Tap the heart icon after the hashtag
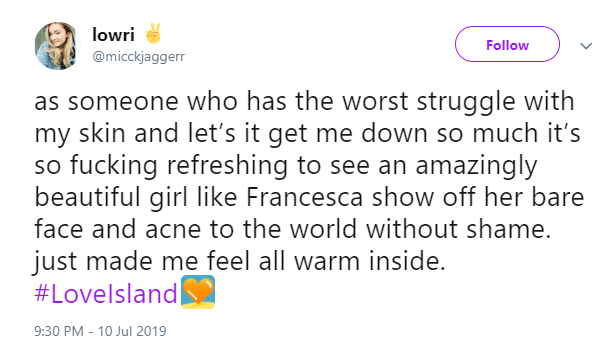This screenshot has width=609, height=363. (198, 292)
